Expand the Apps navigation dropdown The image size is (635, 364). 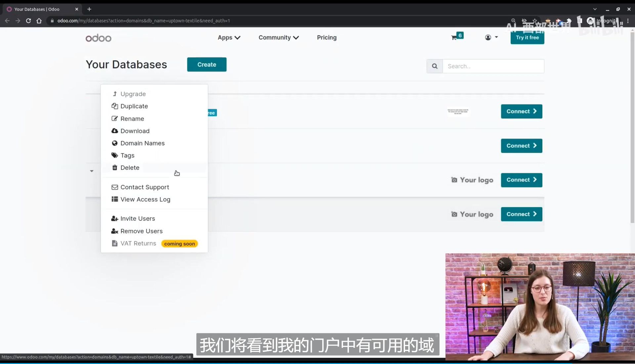(x=229, y=38)
